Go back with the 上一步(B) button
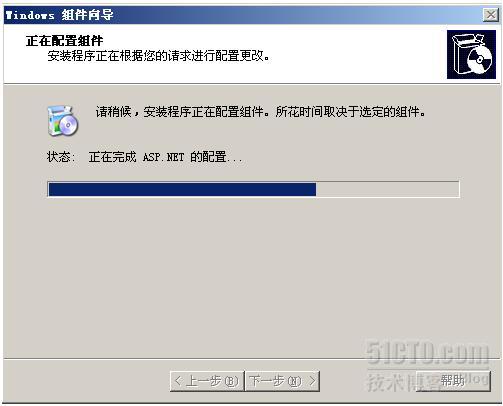The width and height of the screenshot is (503, 406). tap(207, 381)
